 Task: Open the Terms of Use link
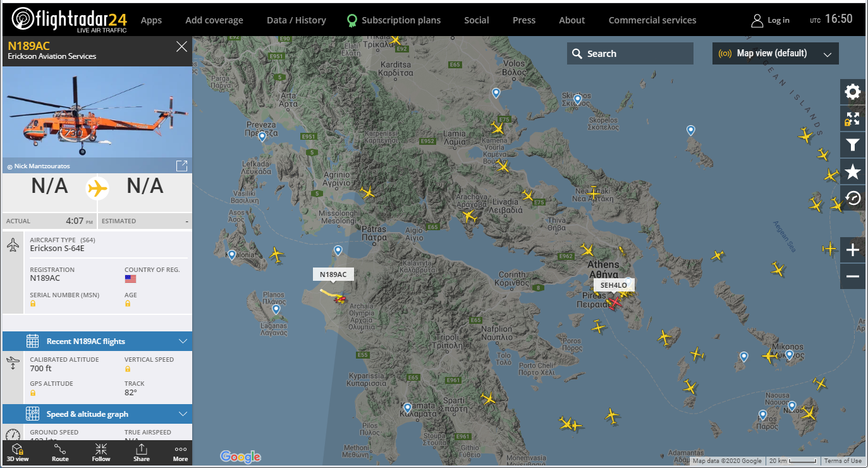coord(843,461)
